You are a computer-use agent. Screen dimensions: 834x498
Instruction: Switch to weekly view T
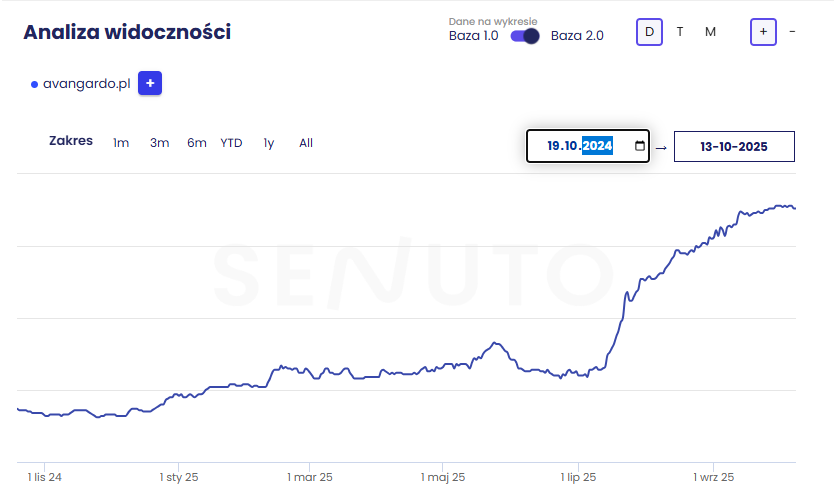[x=680, y=32]
